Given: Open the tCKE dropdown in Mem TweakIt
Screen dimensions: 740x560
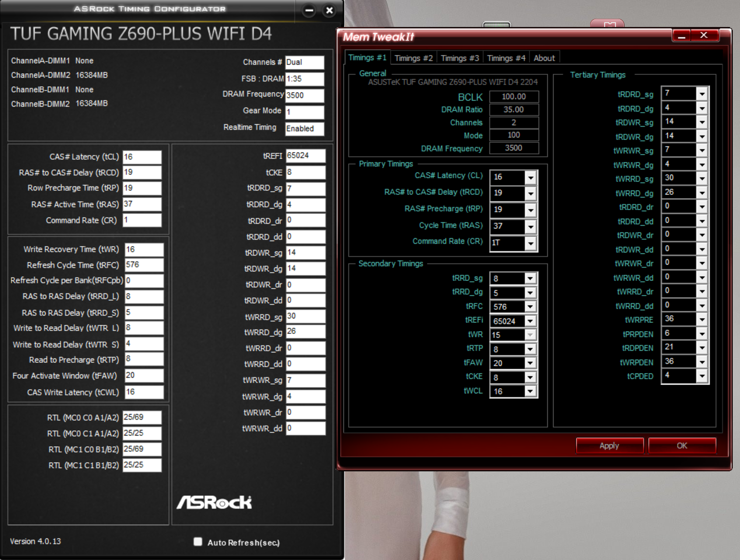Looking at the screenshot, I should [x=530, y=377].
